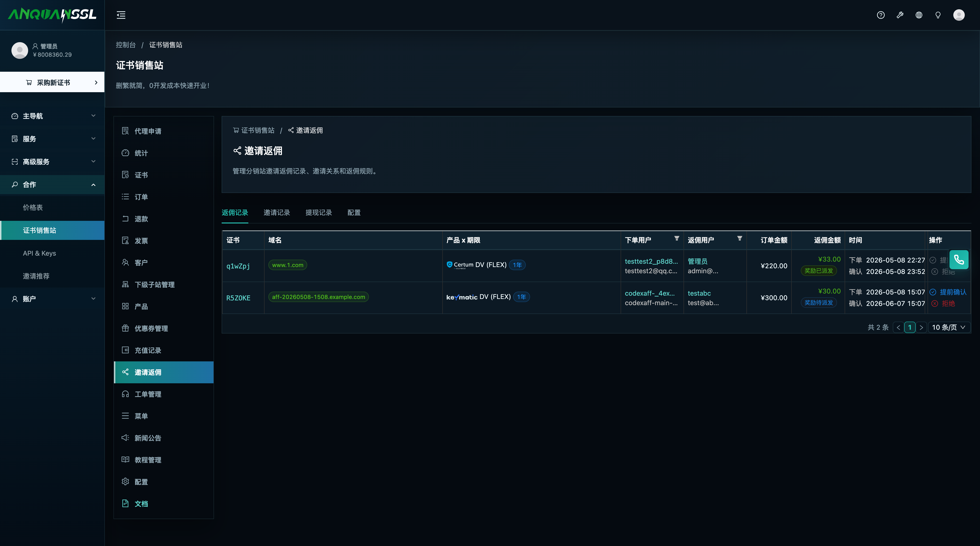980x546 pixels.
Task: Click the wrench tools icon in header
Action: pyautogui.click(x=900, y=15)
